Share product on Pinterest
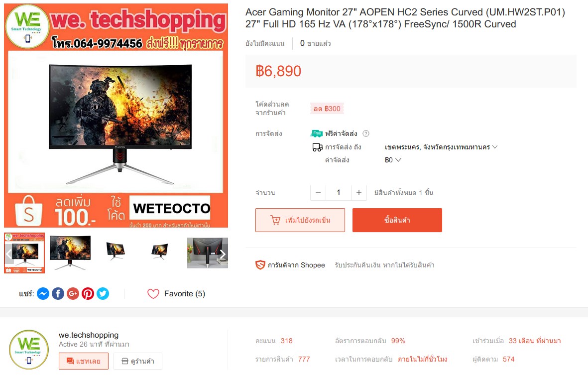This screenshot has height=375, width=588. (88, 294)
